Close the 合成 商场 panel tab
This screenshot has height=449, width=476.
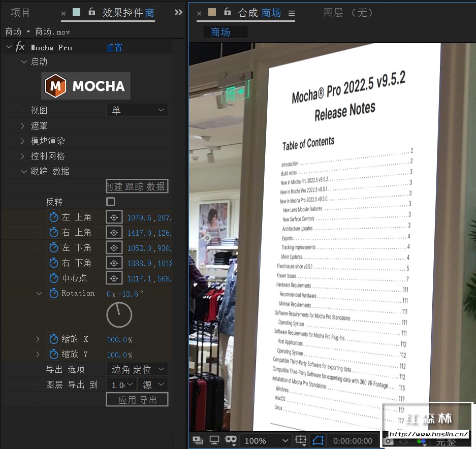[x=199, y=13]
